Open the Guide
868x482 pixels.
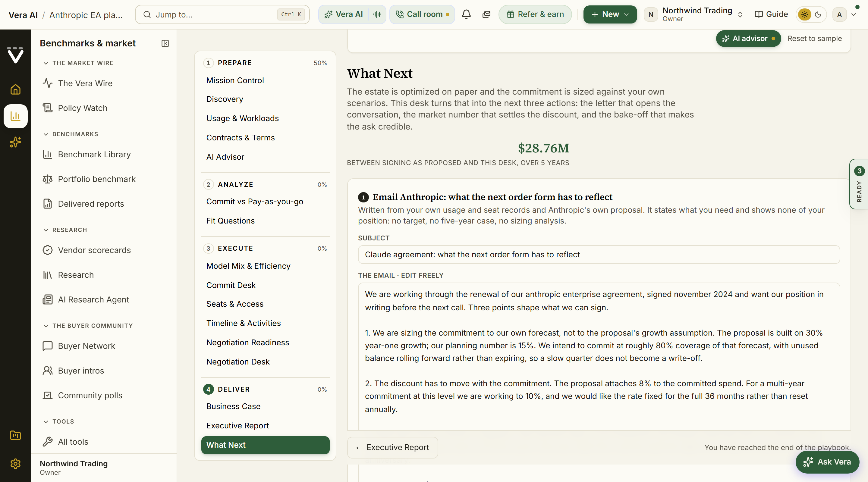click(771, 14)
